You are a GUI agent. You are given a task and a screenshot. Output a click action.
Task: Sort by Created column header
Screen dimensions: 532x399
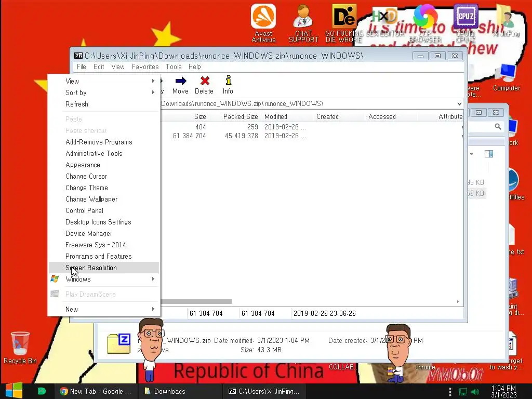339,117
